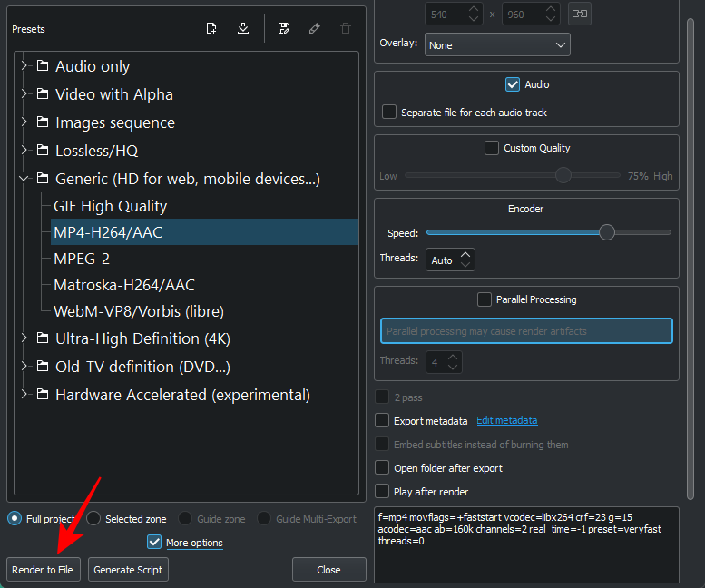
Task: Click the delete preset trash icon
Action: [346, 28]
